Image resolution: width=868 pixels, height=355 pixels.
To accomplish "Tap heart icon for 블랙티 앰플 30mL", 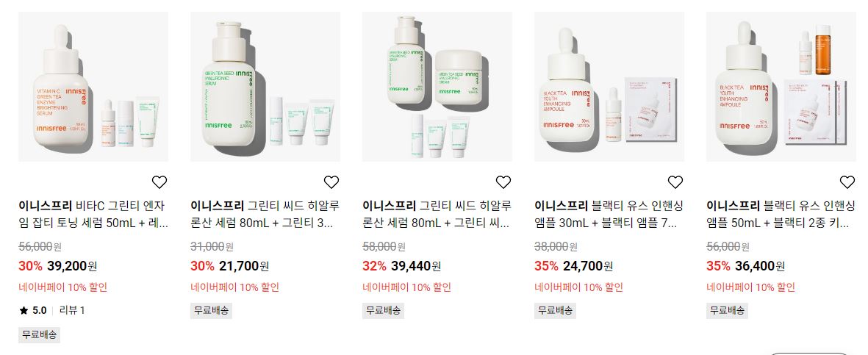I will pos(675,182).
